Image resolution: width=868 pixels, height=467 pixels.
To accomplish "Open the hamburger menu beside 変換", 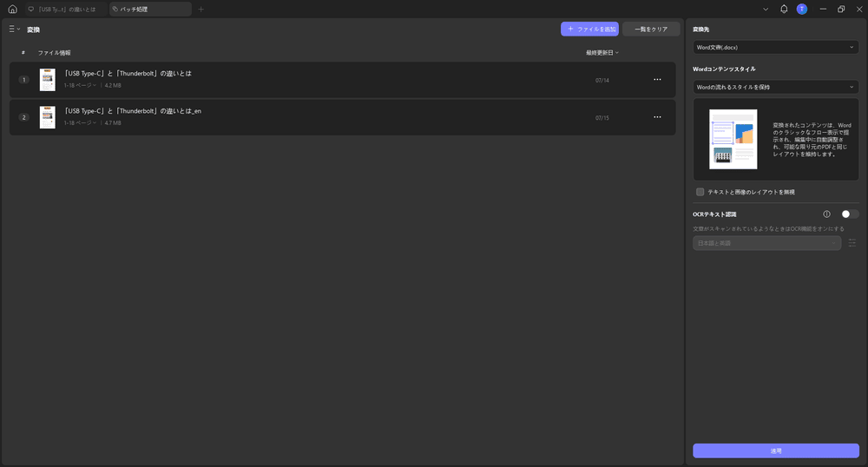I will [14, 30].
